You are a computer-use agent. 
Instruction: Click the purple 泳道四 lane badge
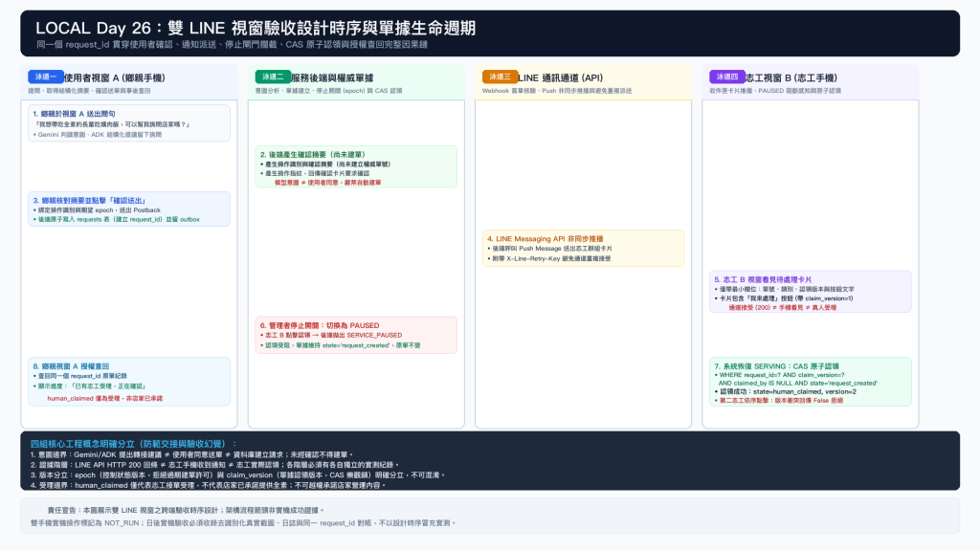727,77
